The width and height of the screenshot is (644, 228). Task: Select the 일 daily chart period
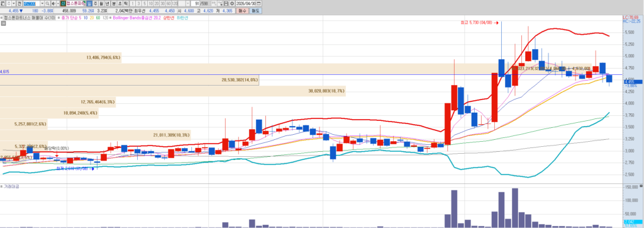[89, 3]
